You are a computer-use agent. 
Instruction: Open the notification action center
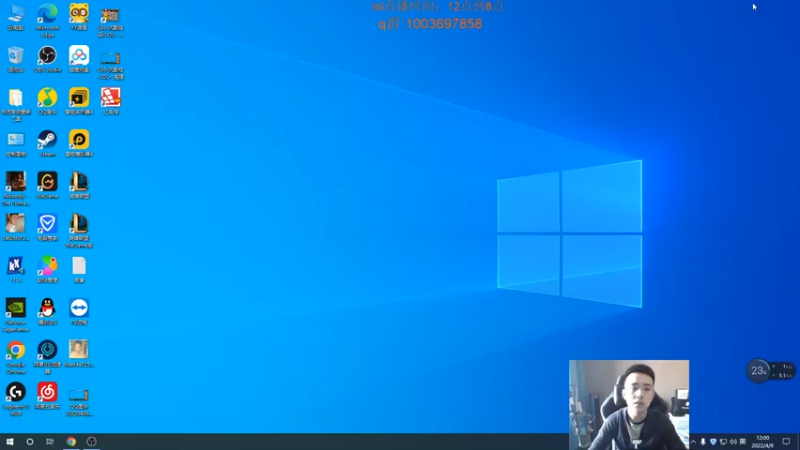pos(786,442)
